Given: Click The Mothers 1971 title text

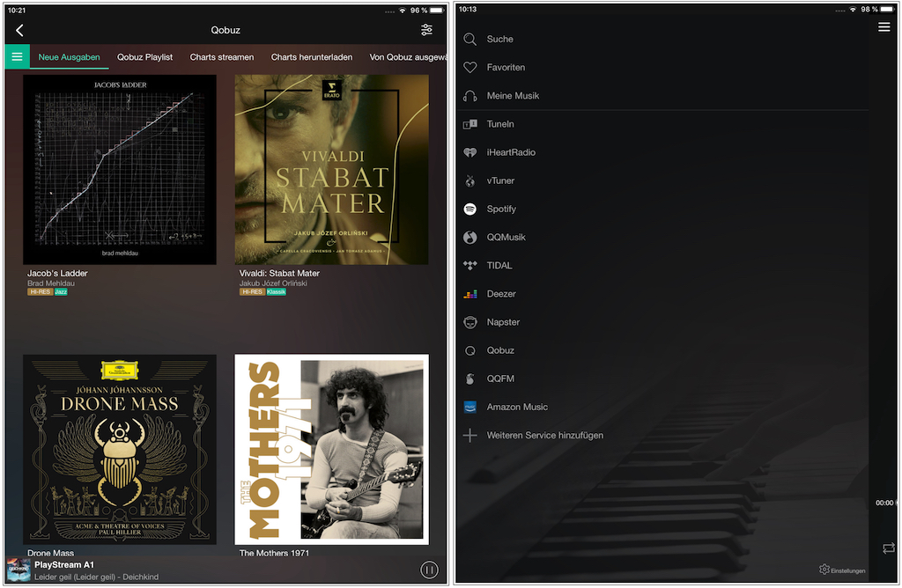Looking at the screenshot, I should coord(274,553).
